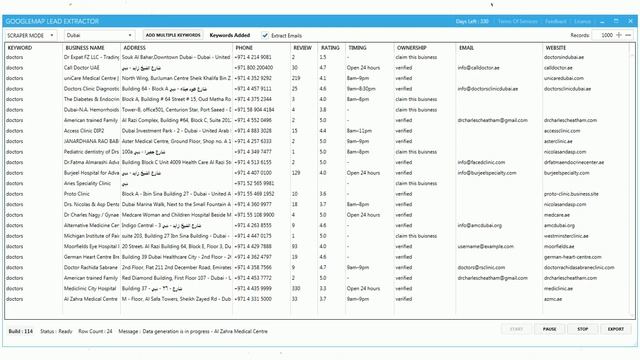The image size is (640, 360).
Task: Click timing 9am–8:30pm cell
Action: 360,89
